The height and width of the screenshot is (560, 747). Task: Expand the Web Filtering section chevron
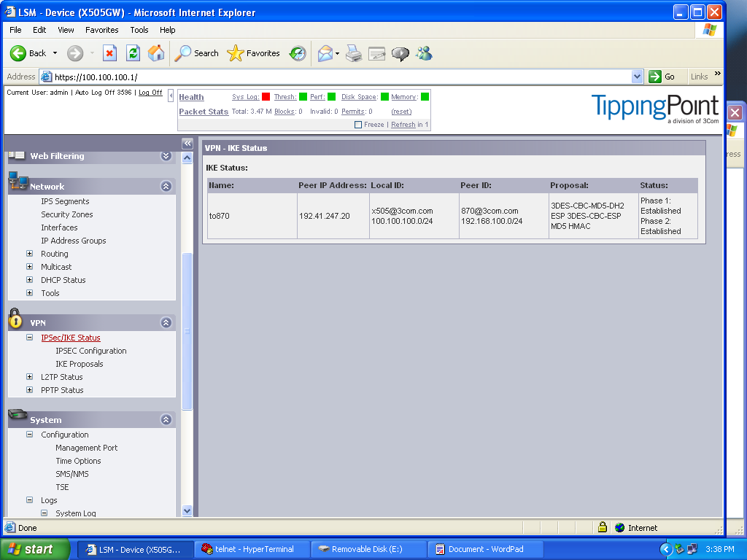[166, 156]
